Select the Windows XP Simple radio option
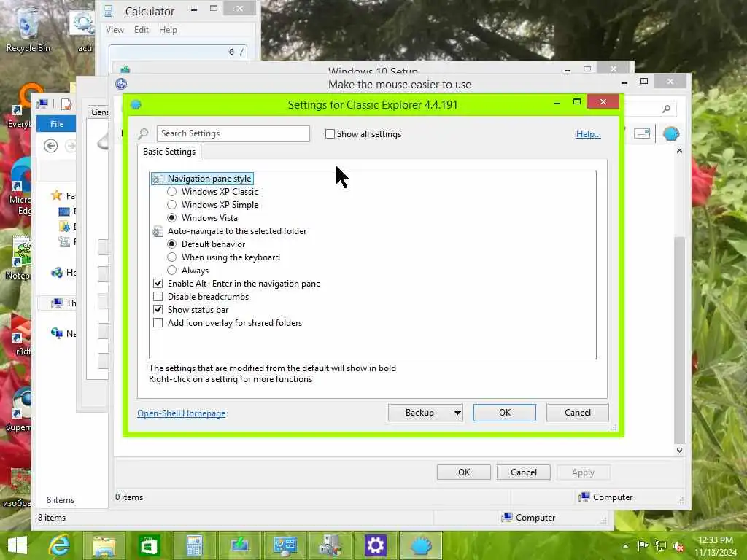This screenshot has height=560, width=747. tap(172, 205)
